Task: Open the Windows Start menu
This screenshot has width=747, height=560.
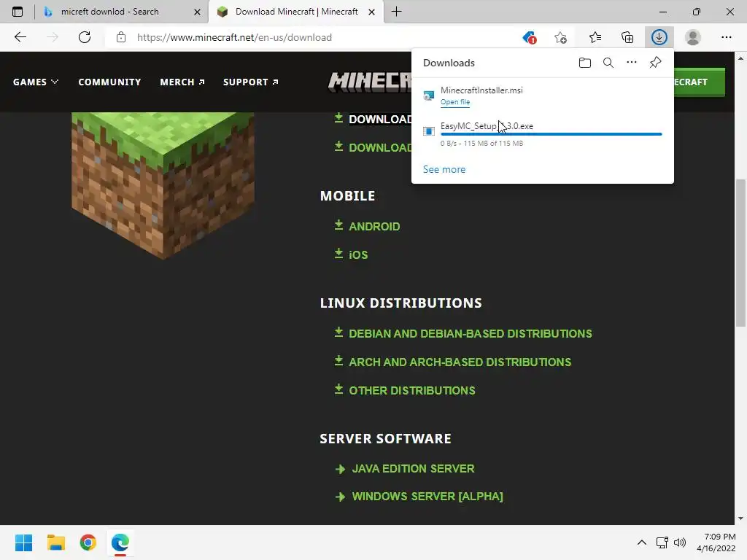Action: point(23,542)
